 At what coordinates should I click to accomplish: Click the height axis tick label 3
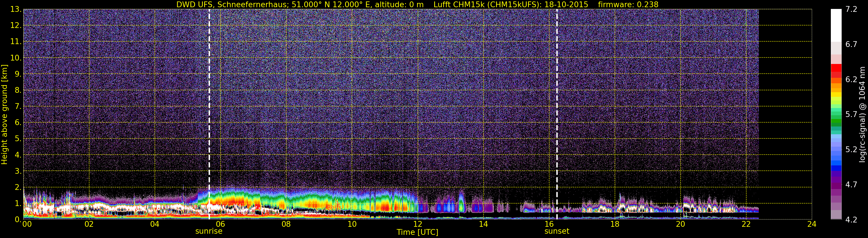point(18,171)
